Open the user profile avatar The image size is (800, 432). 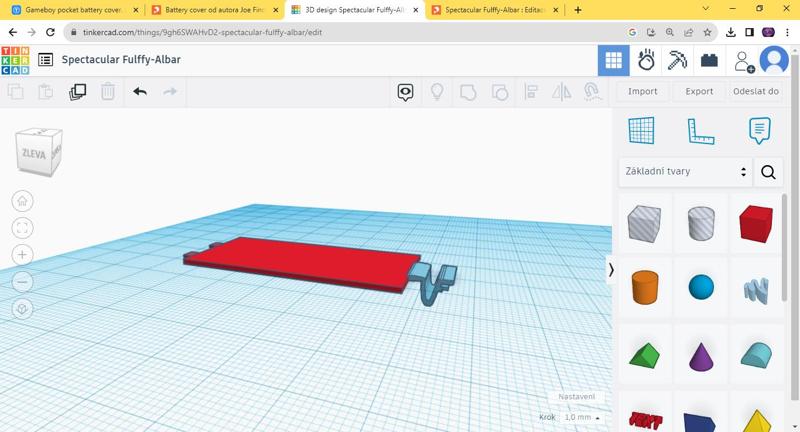click(x=774, y=60)
